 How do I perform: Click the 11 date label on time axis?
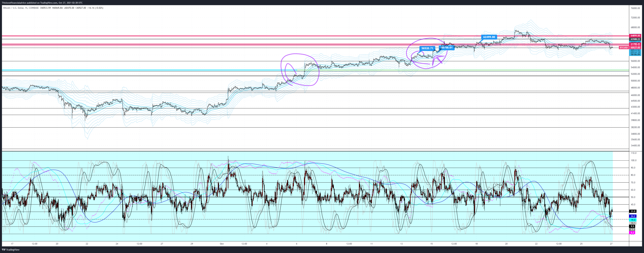pos(372,244)
